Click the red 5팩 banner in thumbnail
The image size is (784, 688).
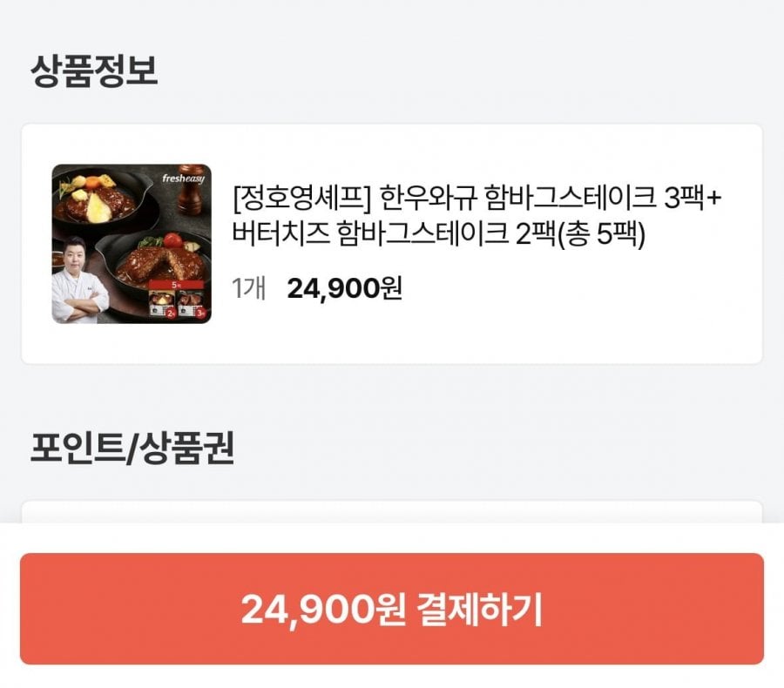point(177,285)
